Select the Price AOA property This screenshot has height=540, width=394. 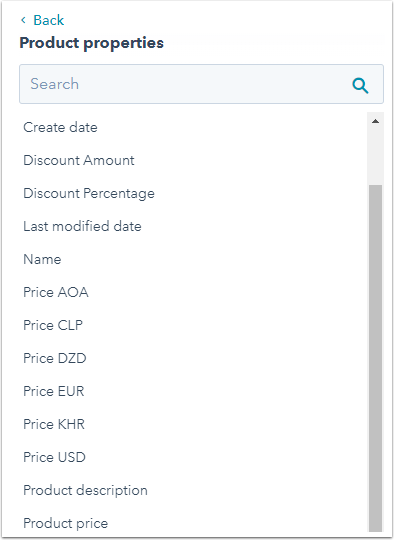coord(56,292)
